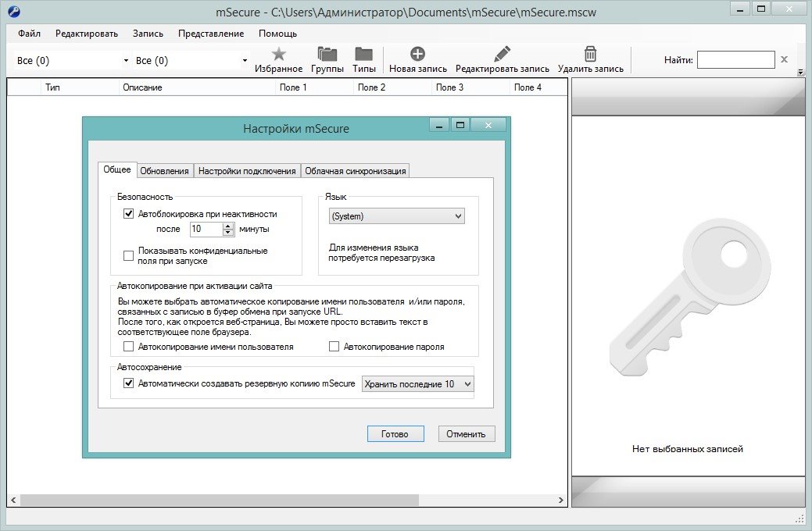Image resolution: width=812 pixels, height=531 pixels.
Task: Open the Редактировать menu
Action: tap(87, 34)
